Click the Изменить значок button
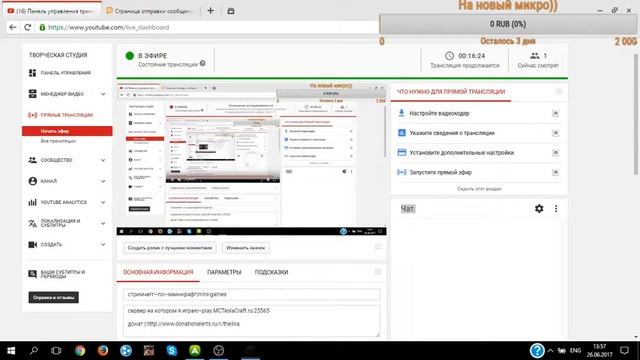Image resolution: width=640 pixels, height=360 pixels. click(246, 248)
